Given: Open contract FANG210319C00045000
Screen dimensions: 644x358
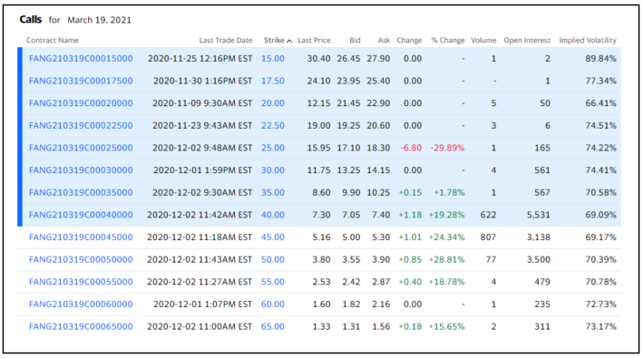Looking at the screenshot, I should [81, 237].
